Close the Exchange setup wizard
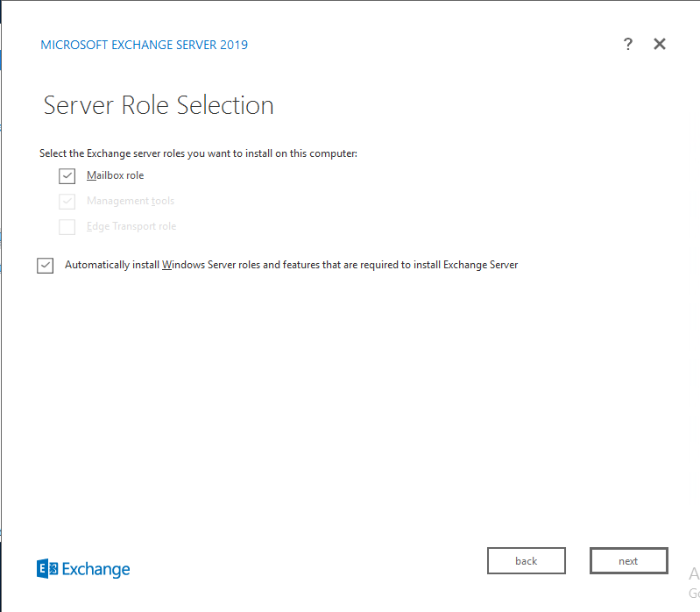The image size is (700, 612). coord(660,44)
